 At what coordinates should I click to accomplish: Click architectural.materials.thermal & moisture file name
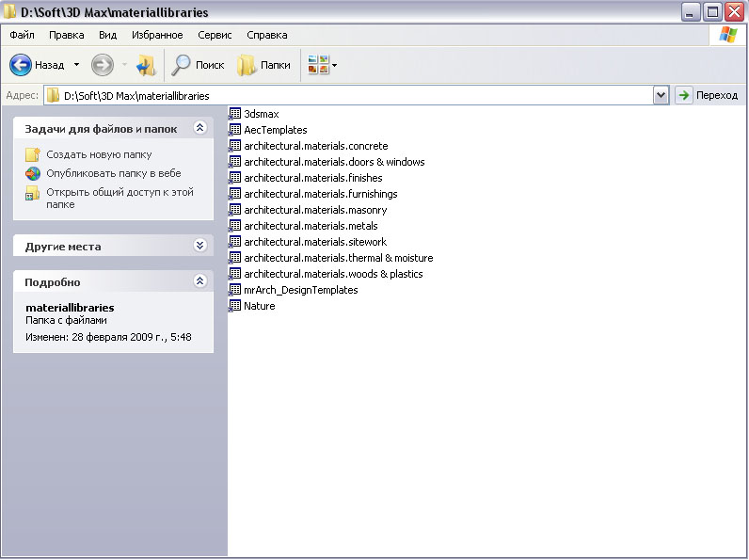[338, 258]
